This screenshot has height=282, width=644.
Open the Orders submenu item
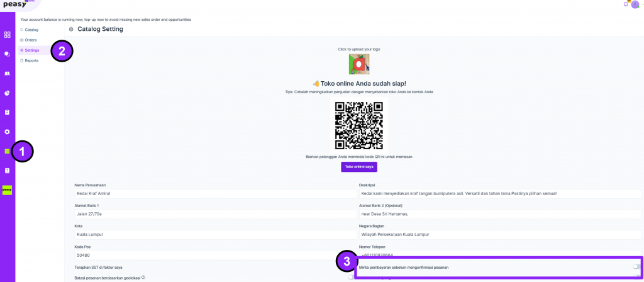tap(30, 40)
